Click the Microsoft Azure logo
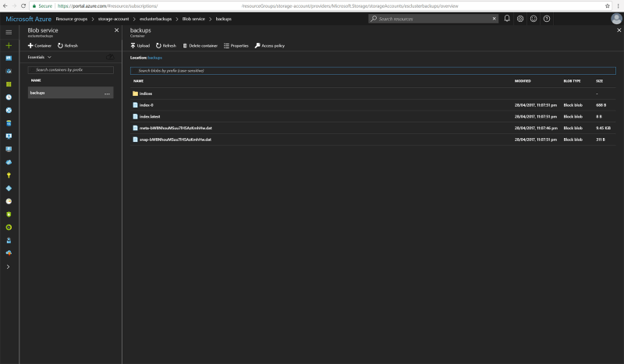Viewport: 624px width, 364px height. coord(28,19)
